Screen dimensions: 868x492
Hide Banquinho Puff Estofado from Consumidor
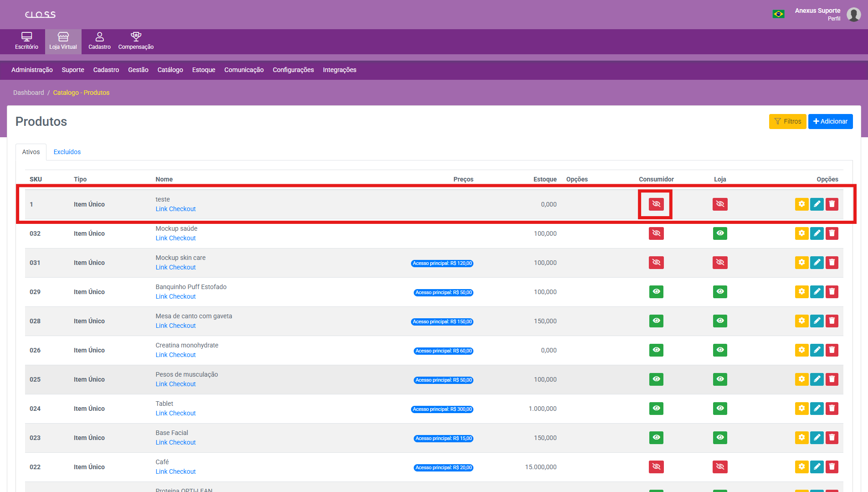click(656, 292)
